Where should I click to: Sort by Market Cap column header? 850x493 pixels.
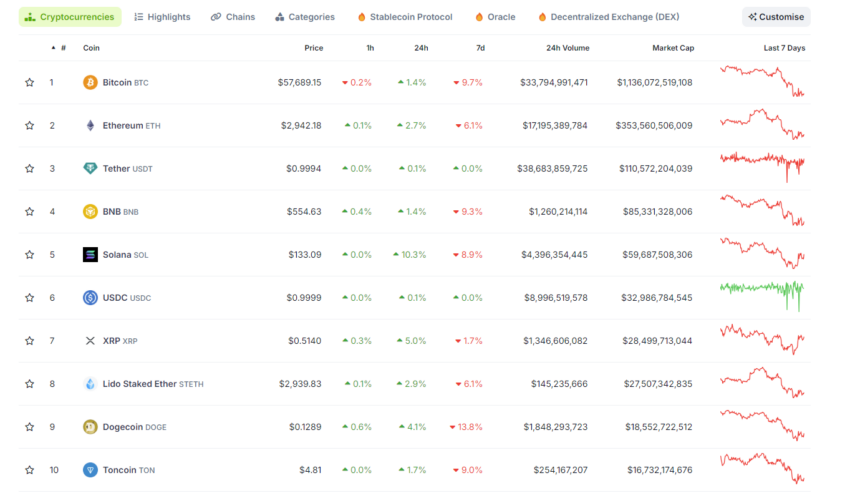click(x=673, y=48)
